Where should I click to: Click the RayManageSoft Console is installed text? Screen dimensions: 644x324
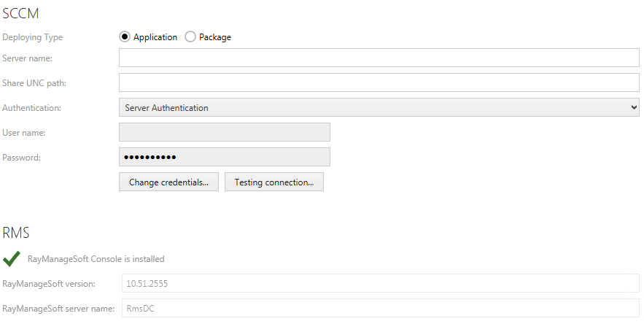96,259
